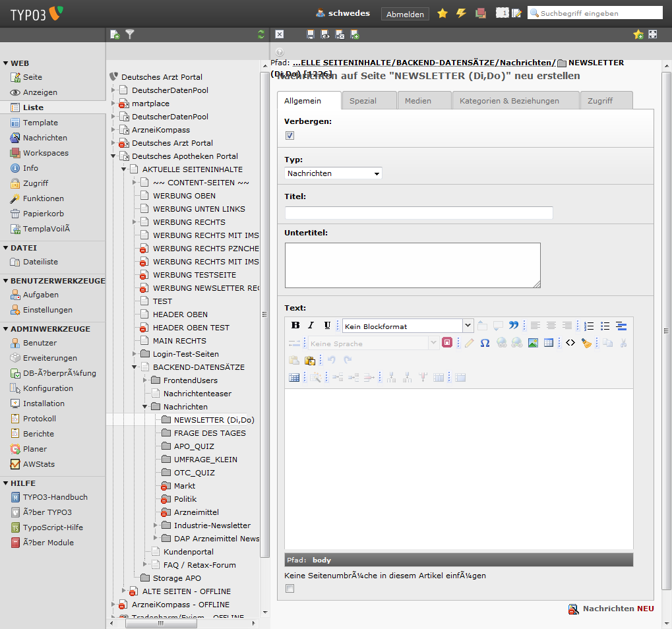This screenshot has width=672, height=629.
Task: Open the Template module in the sidebar
Action: pyautogui.click(x=40, y=123)
